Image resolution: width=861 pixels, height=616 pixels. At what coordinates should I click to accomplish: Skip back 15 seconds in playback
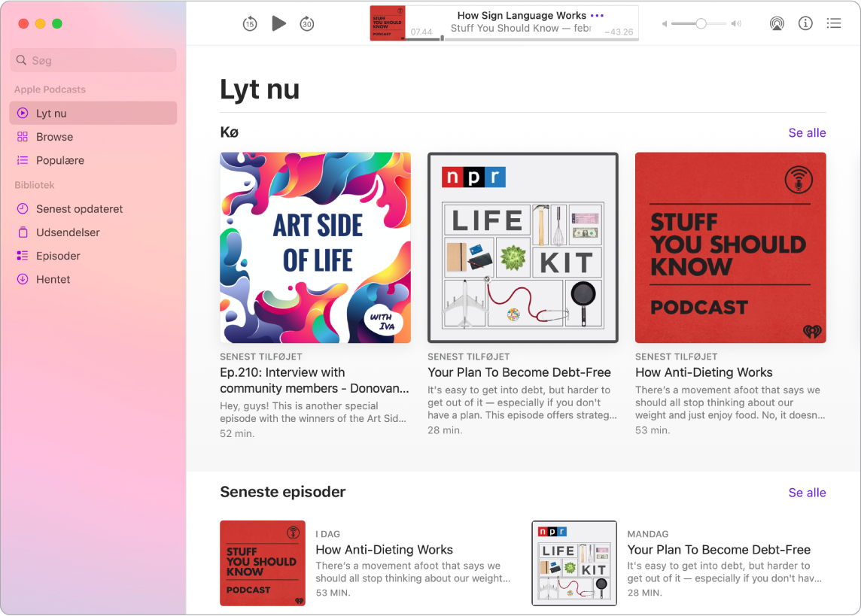pos(249,23)
